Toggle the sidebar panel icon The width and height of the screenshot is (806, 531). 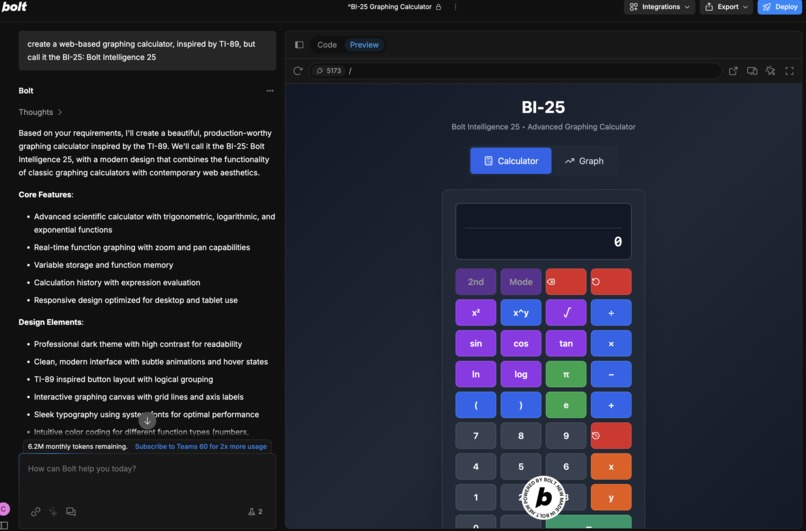pos(299,45)
